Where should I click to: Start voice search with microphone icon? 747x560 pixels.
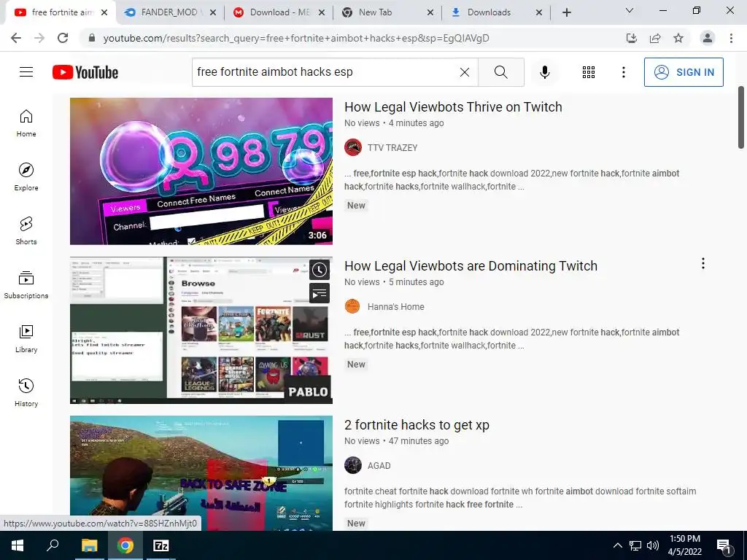[544, 72]
